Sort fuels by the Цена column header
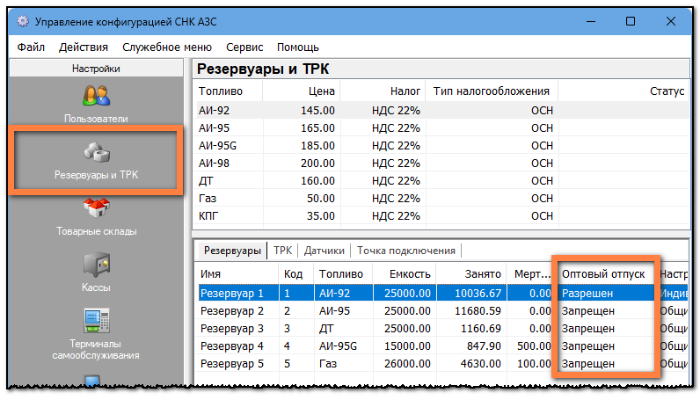This screenshot has width=700, height=400. tap(301, 91)
